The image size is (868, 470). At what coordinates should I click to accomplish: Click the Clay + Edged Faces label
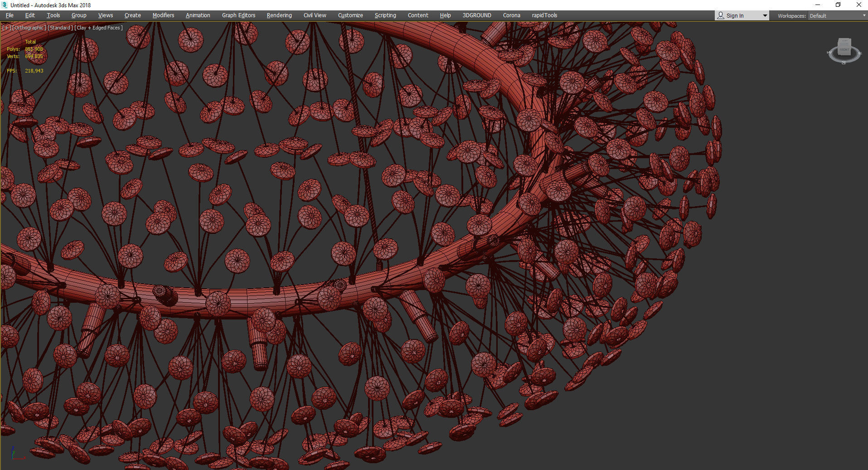[x=99, y=28]
